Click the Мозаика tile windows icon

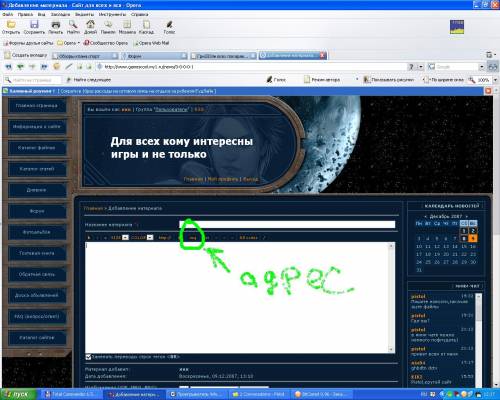click(x=127, y=24)
